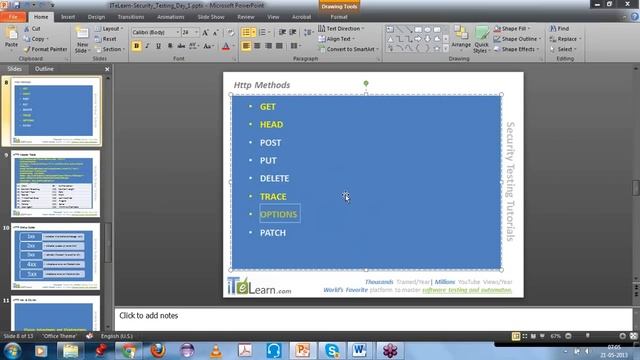Insert a New Slide
The image size is (640, 360).
[82, 40]
